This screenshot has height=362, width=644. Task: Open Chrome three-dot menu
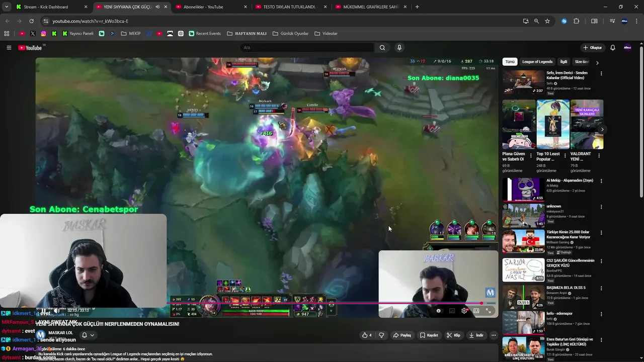coord(636,21)
